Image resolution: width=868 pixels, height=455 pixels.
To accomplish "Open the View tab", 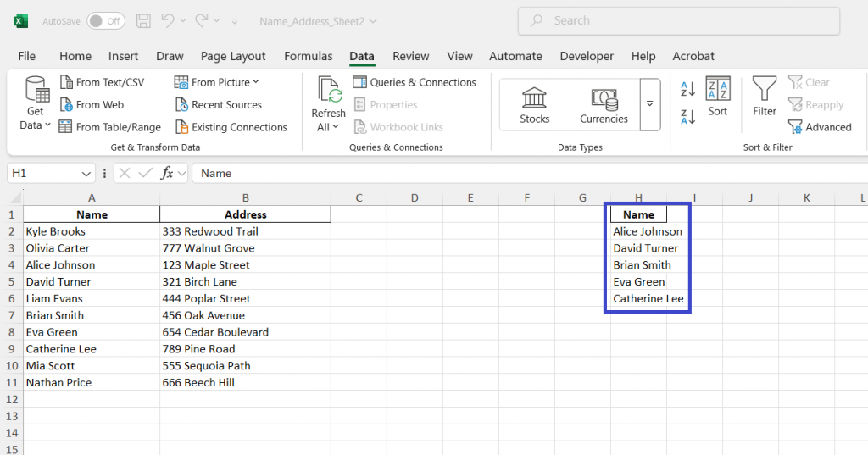I will click(459, 56).
